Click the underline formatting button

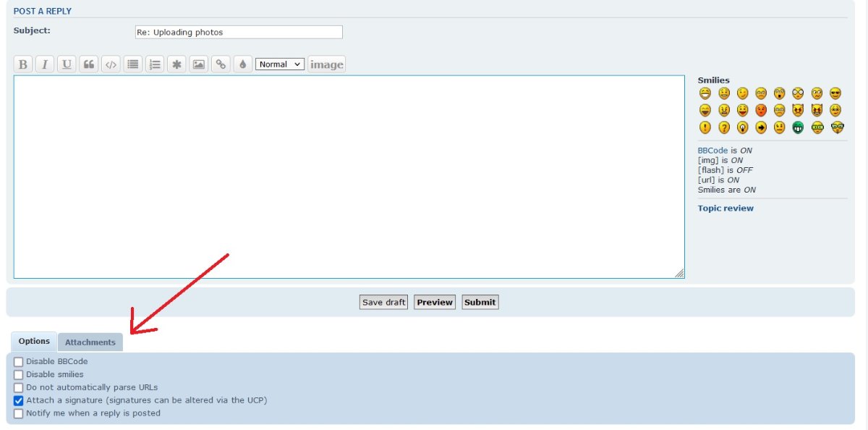(x=67, y=64)
